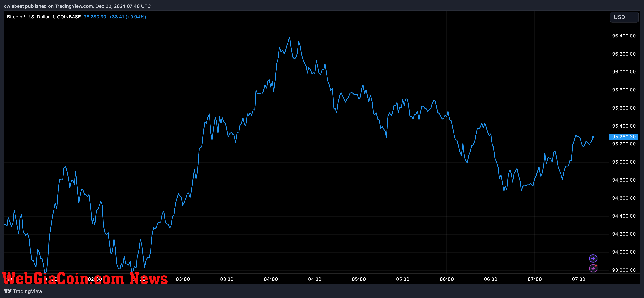
Task: Click the 94,600.00 price axis label
Action: (624, 198)
